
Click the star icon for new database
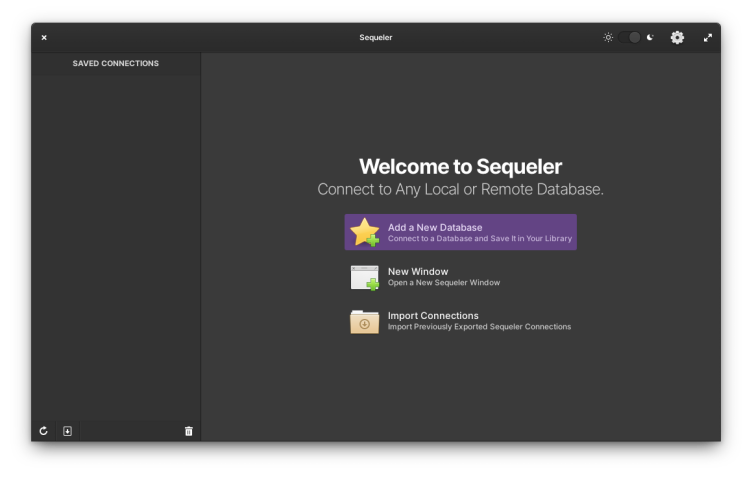pos(365,232)
